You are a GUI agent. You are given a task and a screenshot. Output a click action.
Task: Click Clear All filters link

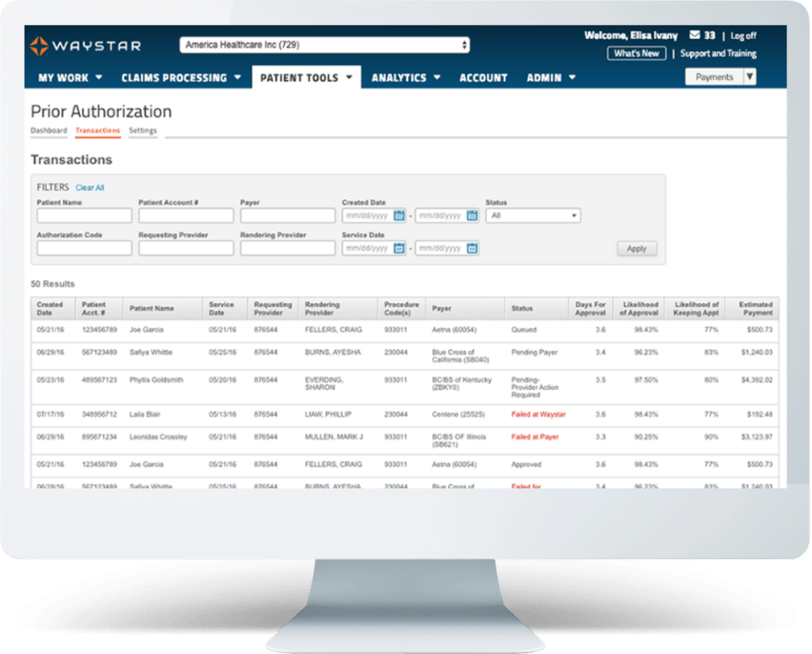(90, 187)
